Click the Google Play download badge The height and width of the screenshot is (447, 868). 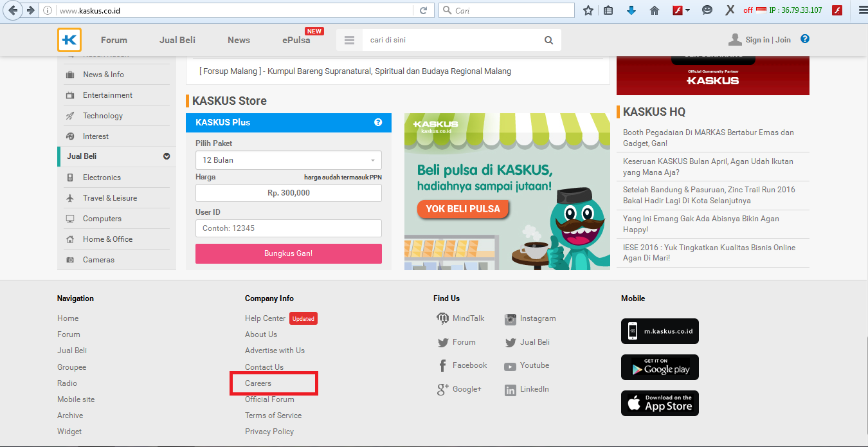660,367
